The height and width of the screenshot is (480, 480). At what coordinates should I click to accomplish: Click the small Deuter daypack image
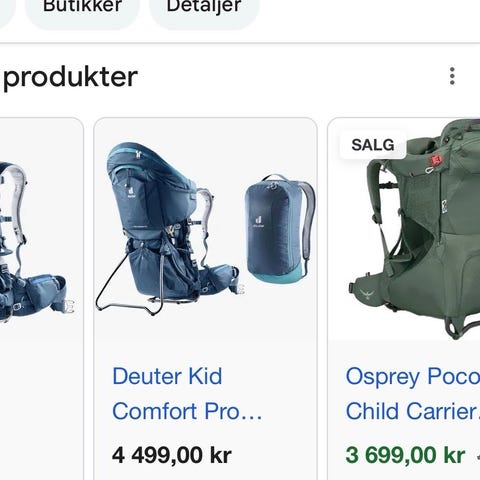pos(280,229)
